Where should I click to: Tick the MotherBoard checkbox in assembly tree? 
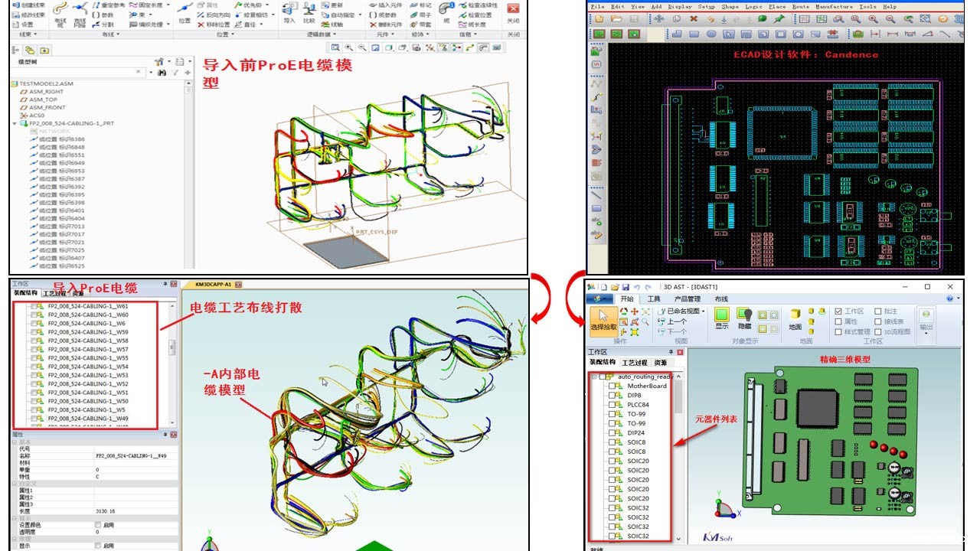click(612, 386)
